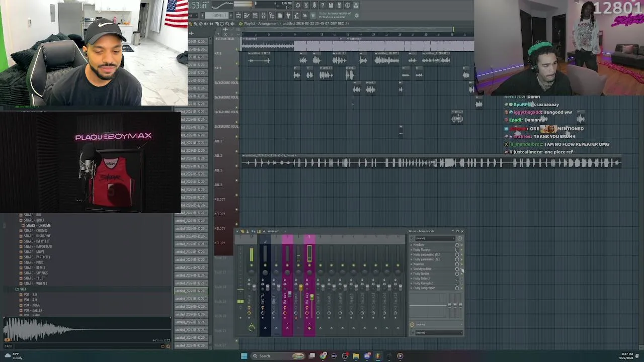Screen dimensions: 644x362
Task: Click the cut/scissors icon in top toolbar
Action: pos(306,5)
